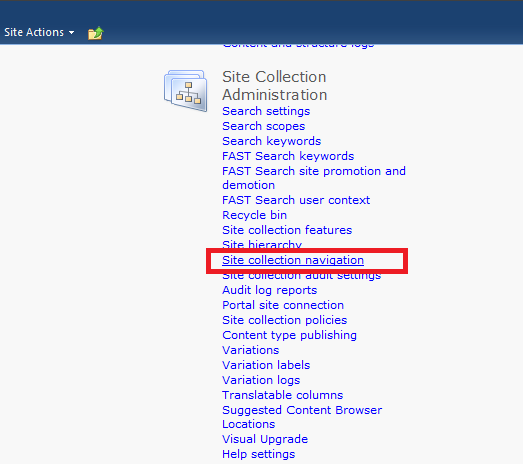Click the Navigate Up folder icon

[x=96, y=33]
